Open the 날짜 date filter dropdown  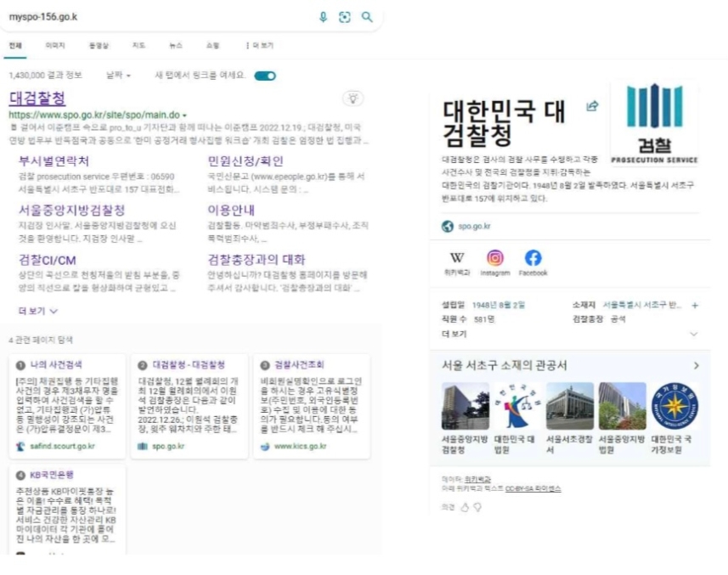(x=118, y=76)
